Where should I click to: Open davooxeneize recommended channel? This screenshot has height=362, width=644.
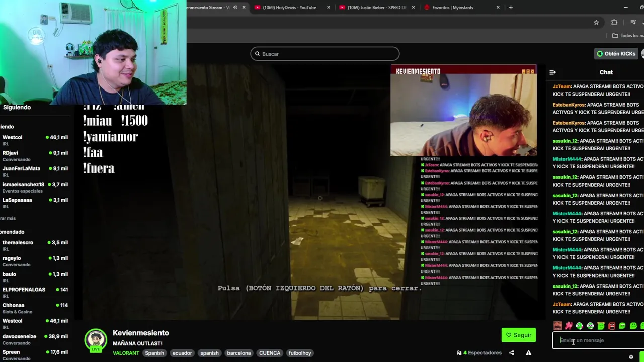34,339
